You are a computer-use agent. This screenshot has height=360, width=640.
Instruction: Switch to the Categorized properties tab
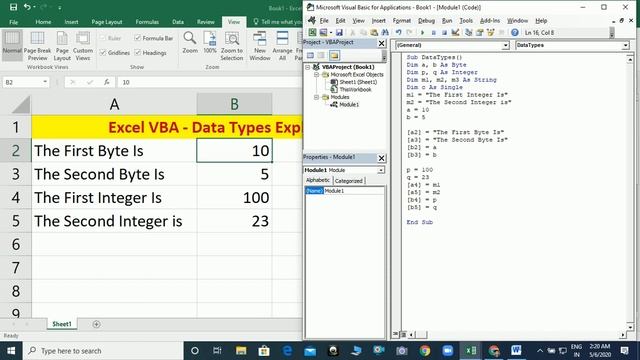click(349, 181)
